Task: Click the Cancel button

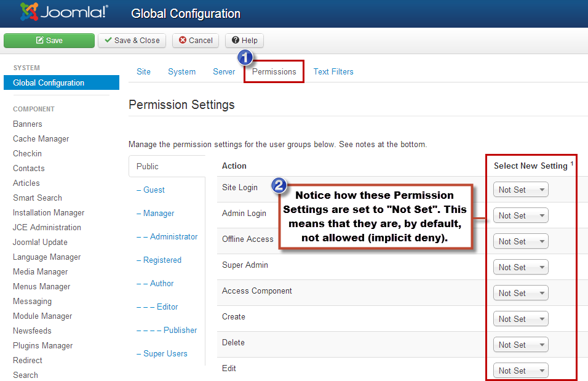Action: point(196,41)
